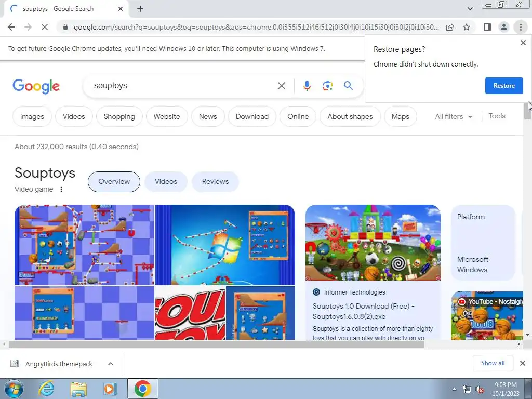Open the Platform Microsoft Windows card
The image size is (532, 399).
[483, 243]
